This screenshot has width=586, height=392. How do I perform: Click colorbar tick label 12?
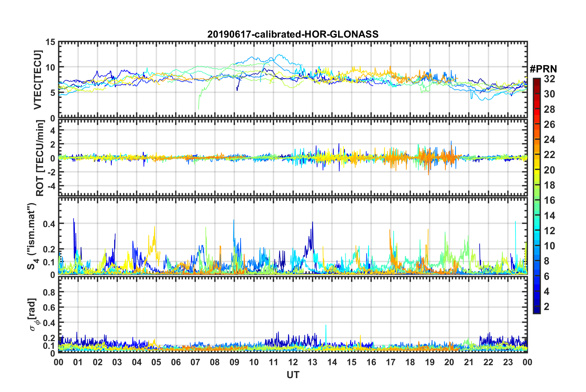[x=549, y=231]
